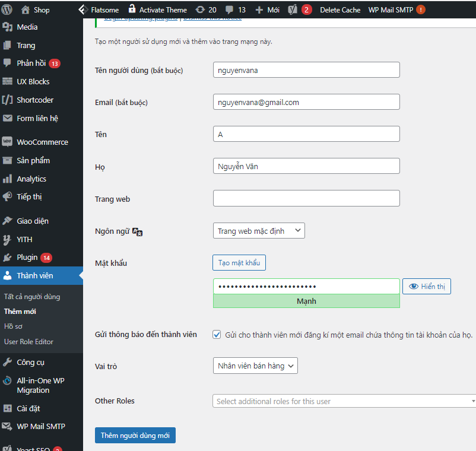Click the Thêm người dùng mới button
This screenshot has width=476, height=451.
tap(135, 436)
